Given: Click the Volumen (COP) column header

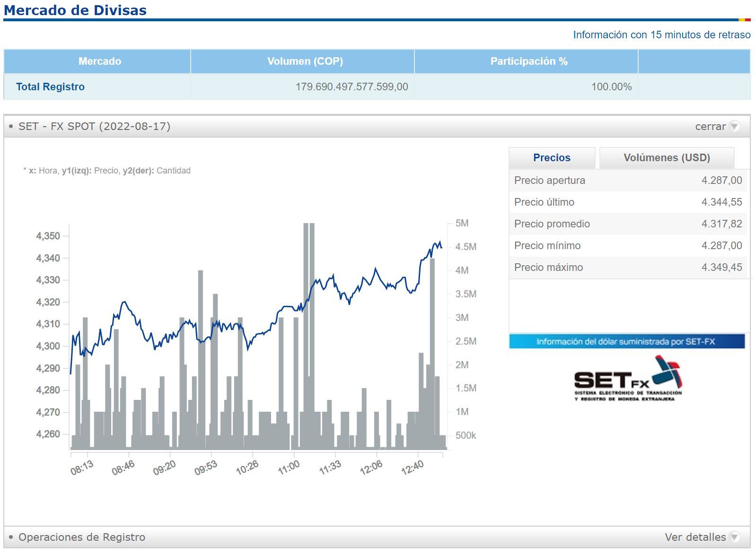Looking at the screenshot, I should coord(305,61).
